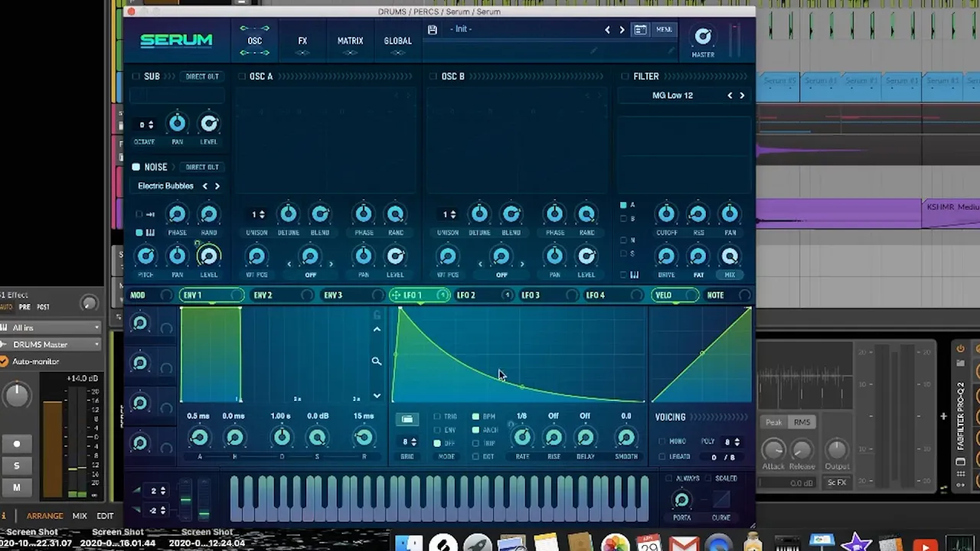Click the Master volume knob
The height and width of the screenshot is (551, 980).
tap(703, 36)
